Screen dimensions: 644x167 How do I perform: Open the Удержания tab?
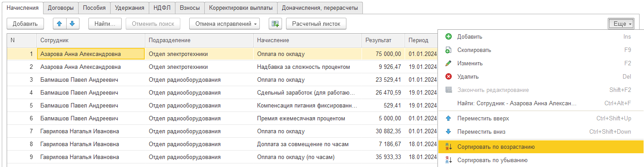pos(129,8)
